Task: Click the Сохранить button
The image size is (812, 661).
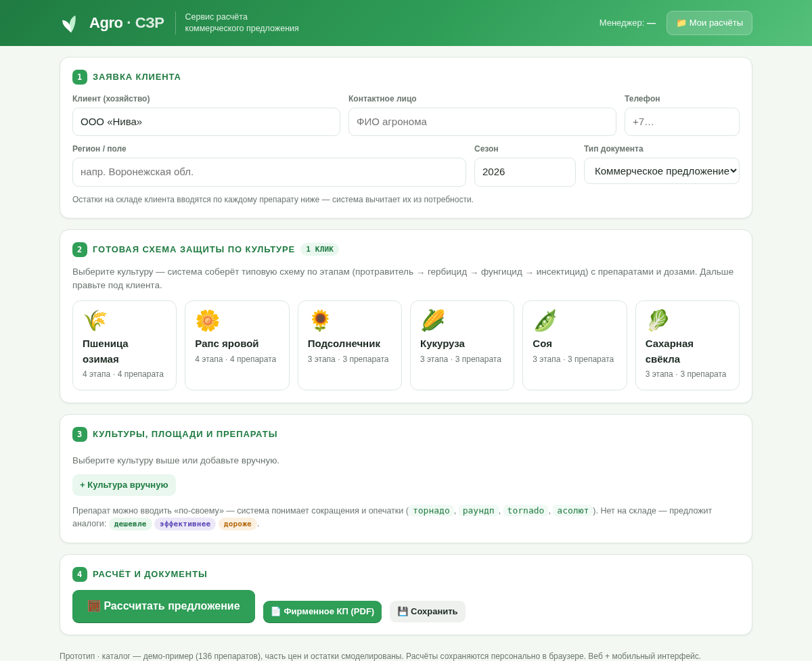Action: (428, 612)
